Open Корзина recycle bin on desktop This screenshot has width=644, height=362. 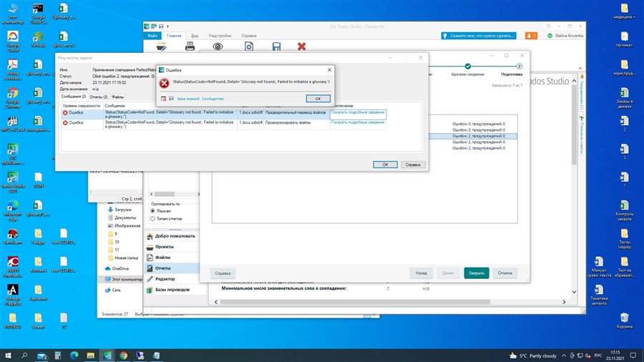tap(624, 321)
